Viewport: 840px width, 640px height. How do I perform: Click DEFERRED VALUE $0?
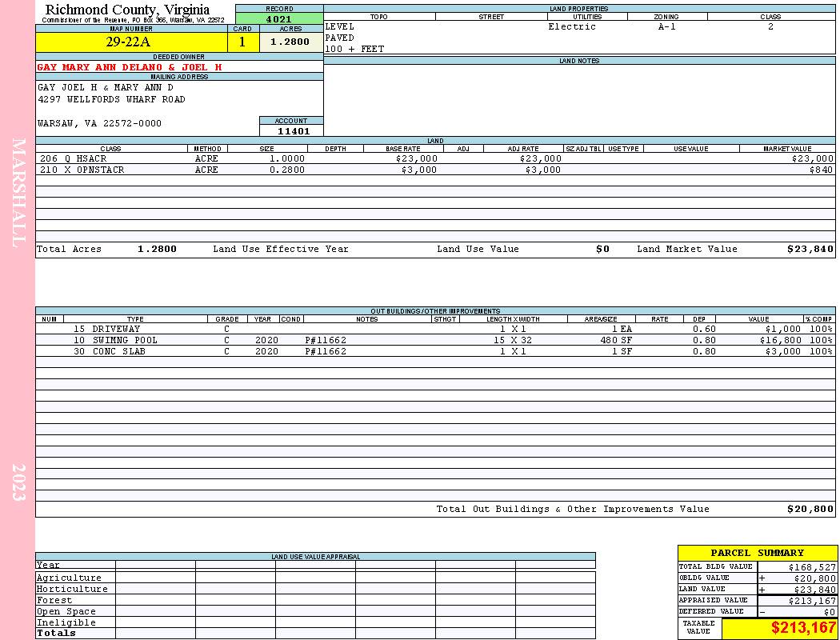pyautogui.click(x=830, y=612)
